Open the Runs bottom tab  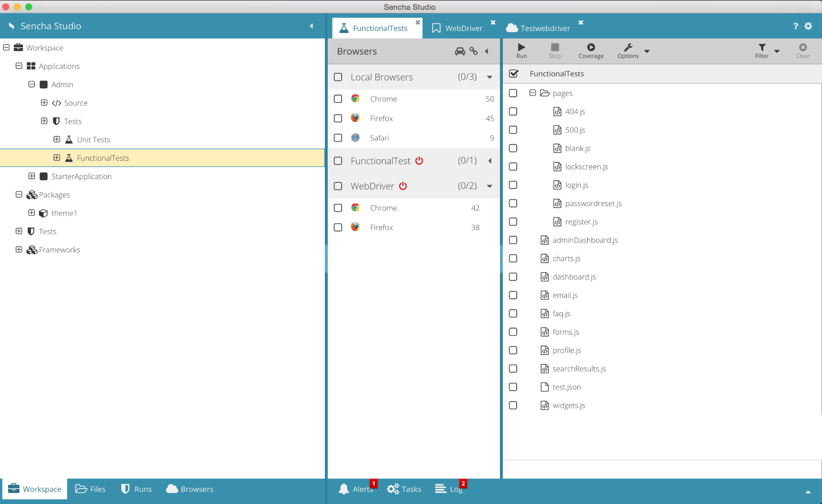(x=136, y=489)
